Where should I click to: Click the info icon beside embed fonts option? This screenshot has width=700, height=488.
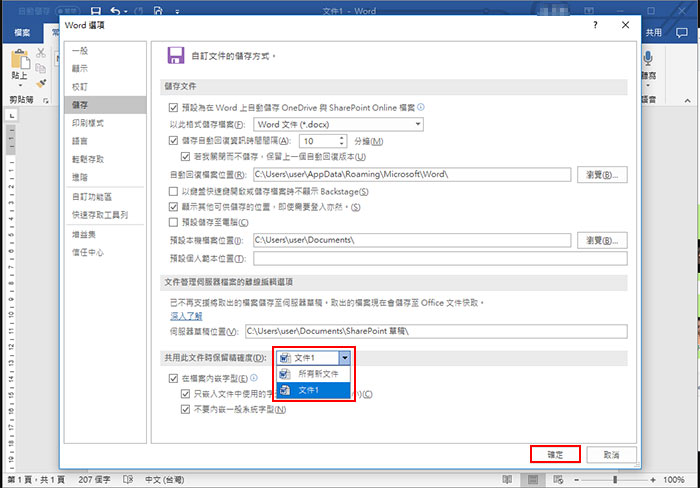(x=254, y=378)
